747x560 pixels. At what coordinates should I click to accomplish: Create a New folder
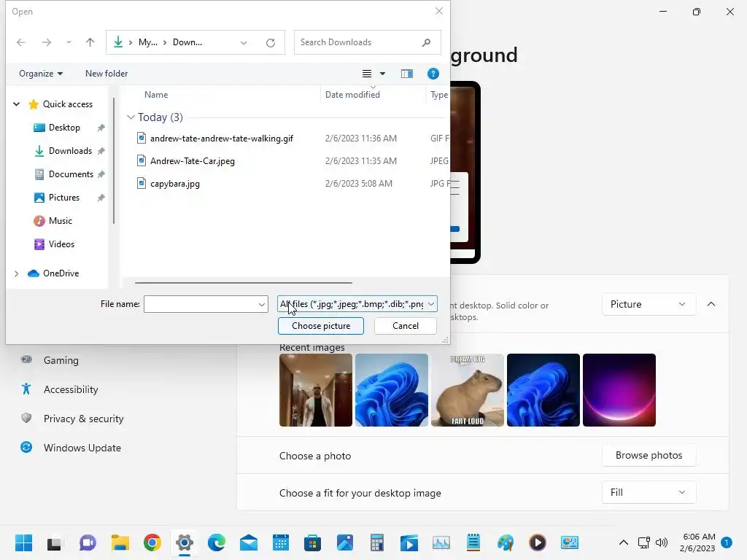(x=107, y=74)
